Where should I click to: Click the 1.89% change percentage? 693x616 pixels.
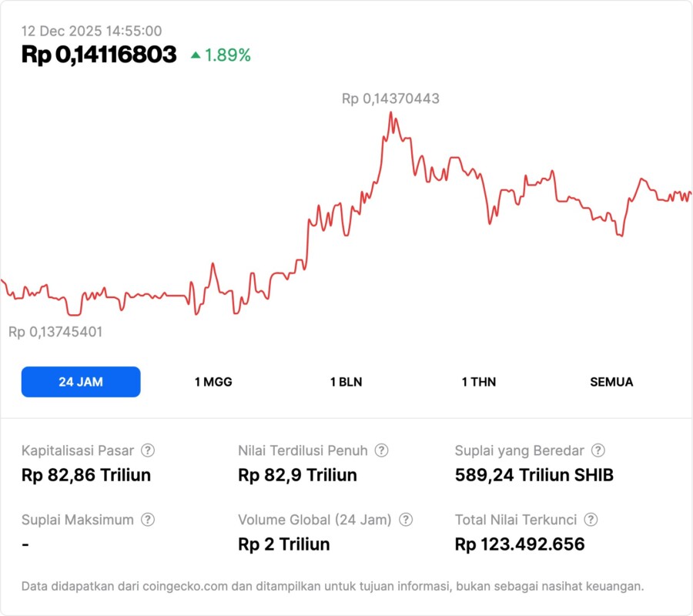228,55
